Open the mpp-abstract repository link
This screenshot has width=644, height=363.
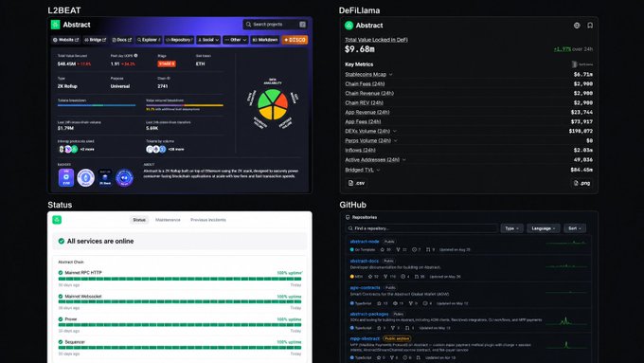365,338
